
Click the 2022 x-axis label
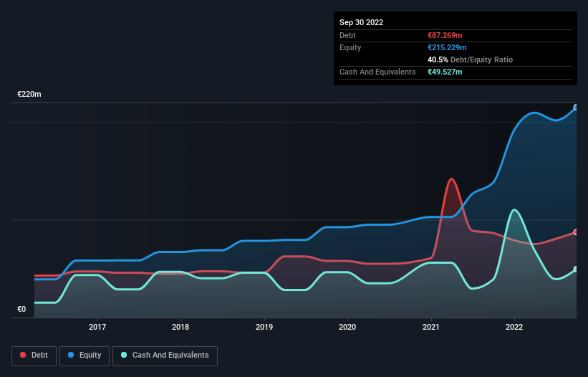pyautogui.click(x=514, y=327)
